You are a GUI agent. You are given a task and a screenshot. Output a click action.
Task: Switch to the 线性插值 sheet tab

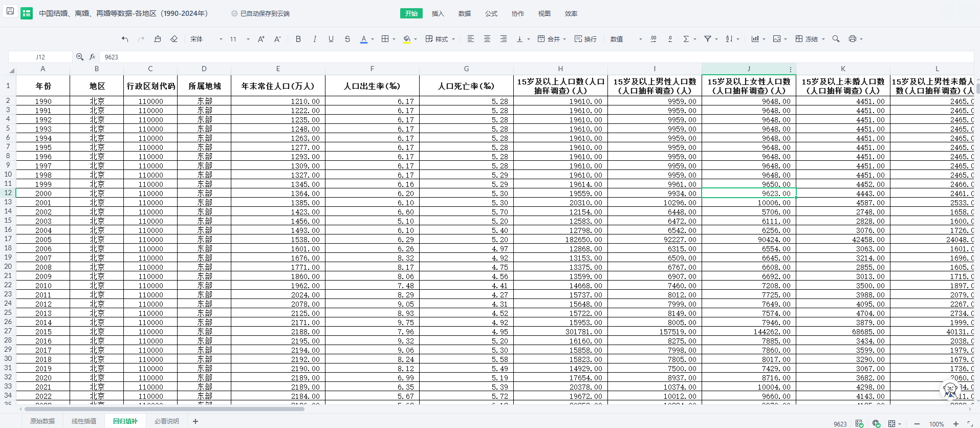click(84, 421)
